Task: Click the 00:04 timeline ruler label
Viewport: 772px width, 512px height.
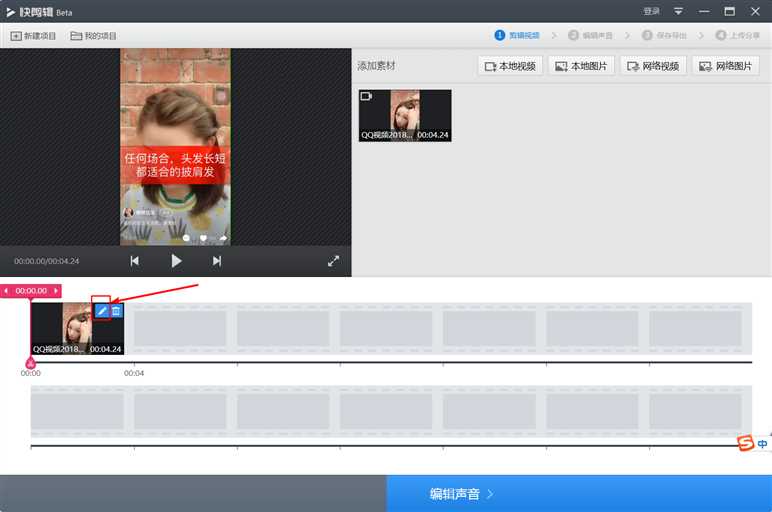Action: tap(134, 373)
